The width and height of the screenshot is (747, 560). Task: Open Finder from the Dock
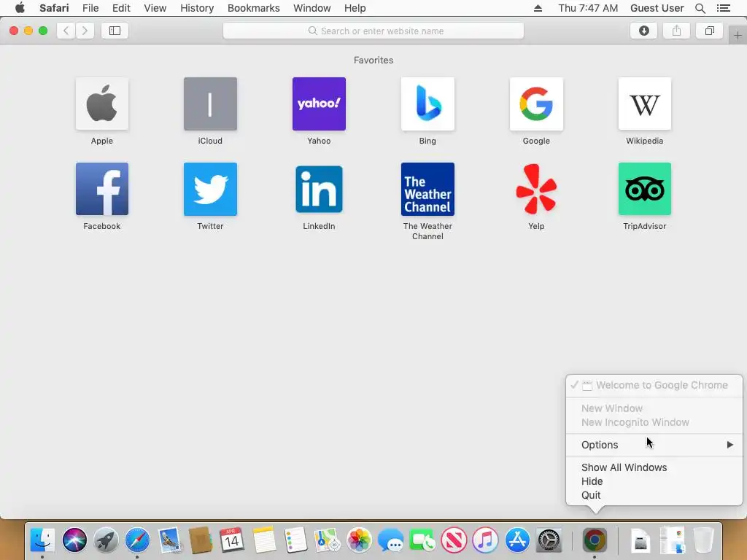42,540
